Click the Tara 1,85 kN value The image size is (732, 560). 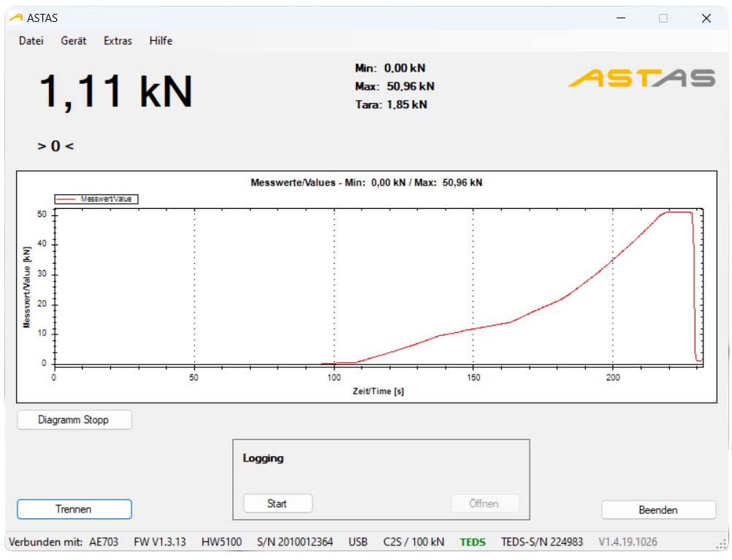pos(391,104)
